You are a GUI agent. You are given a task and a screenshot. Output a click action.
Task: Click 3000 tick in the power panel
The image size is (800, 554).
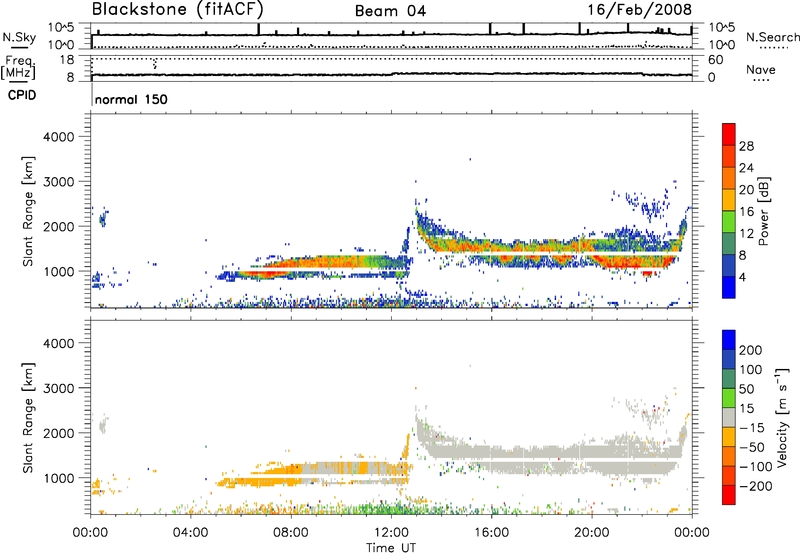[58, 182]
